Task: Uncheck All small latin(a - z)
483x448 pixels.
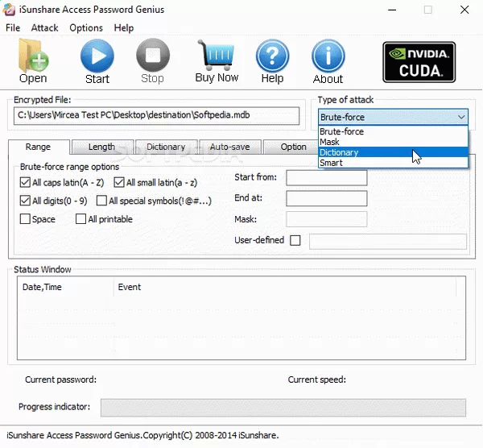Action: [119, 182]
